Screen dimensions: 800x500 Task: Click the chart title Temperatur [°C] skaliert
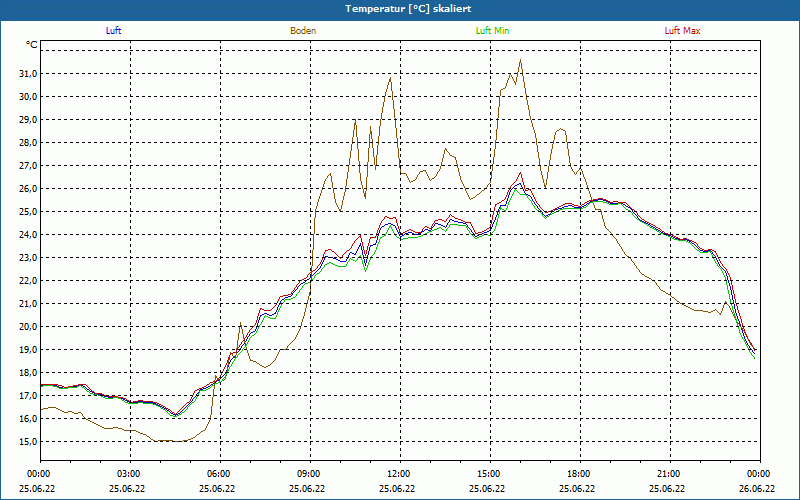pyautogui.click(x=400, y=8)
